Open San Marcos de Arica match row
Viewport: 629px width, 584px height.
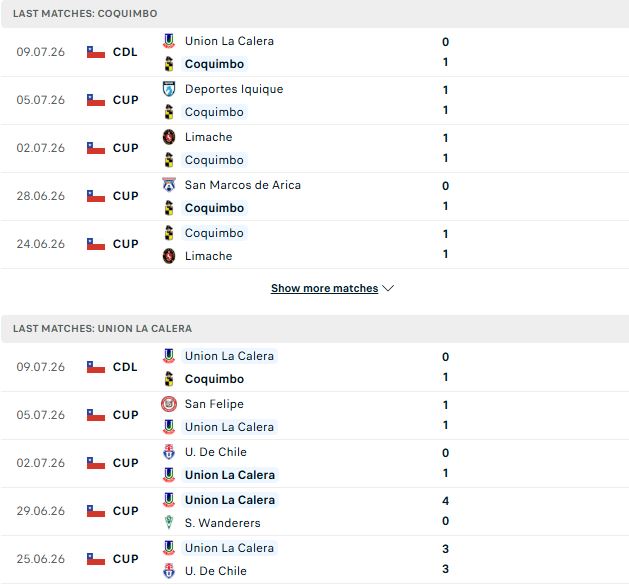314,197
